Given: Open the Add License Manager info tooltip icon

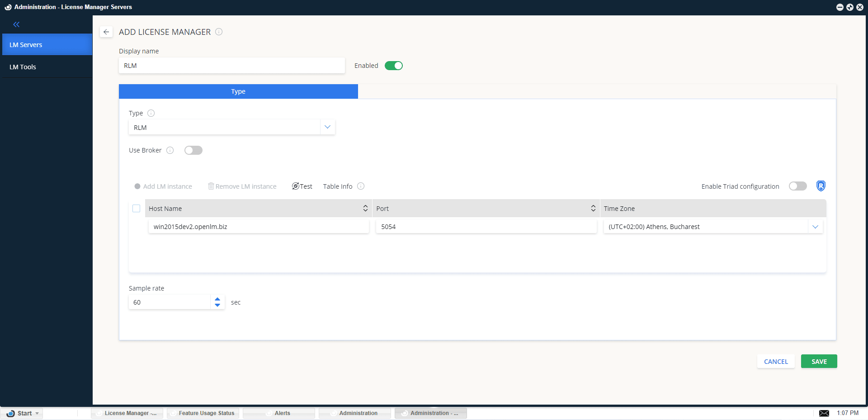Looking at the screenshot, I should pos(219,32).
